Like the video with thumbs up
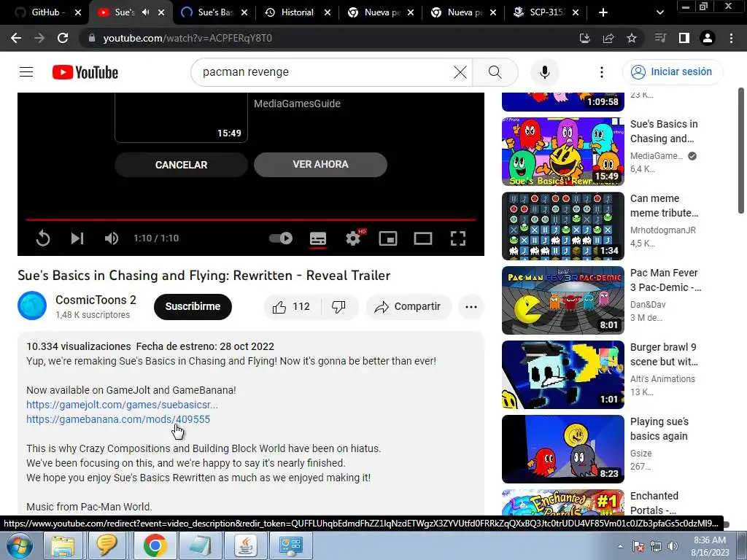The height and width of the screenshot is (560, 747). pos(292,307)
